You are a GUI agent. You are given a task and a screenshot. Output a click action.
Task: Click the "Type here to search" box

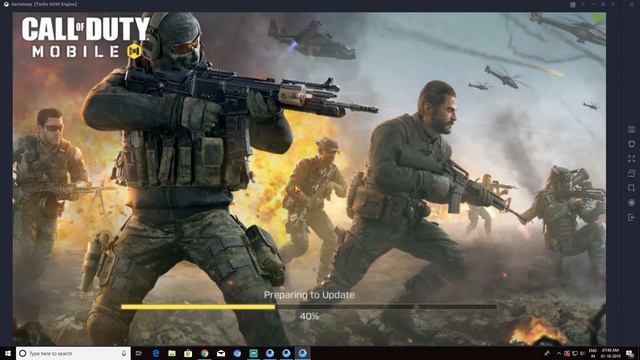pyautogui.click(x=73, y=353)
